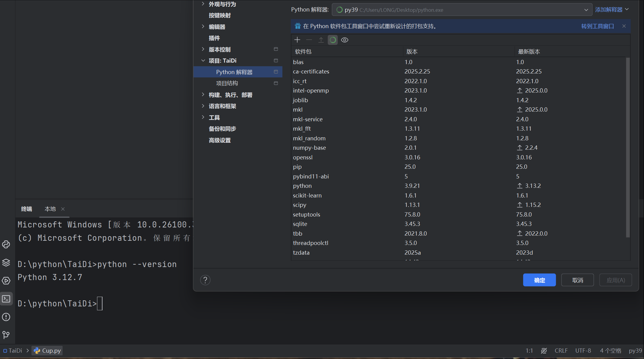Screen dimensions: 644x359
Task: Open the Services sidebar icon
Action: coord(6,281)
